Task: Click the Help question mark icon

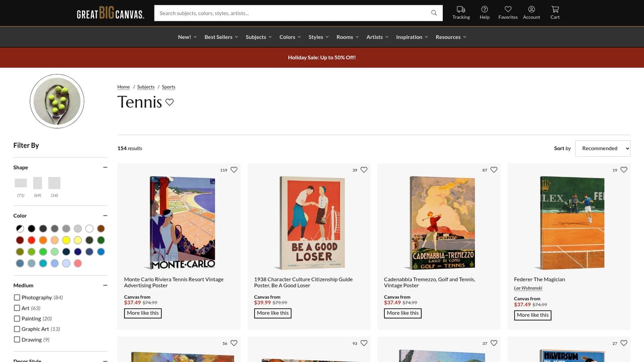Action: click(485, 10)
